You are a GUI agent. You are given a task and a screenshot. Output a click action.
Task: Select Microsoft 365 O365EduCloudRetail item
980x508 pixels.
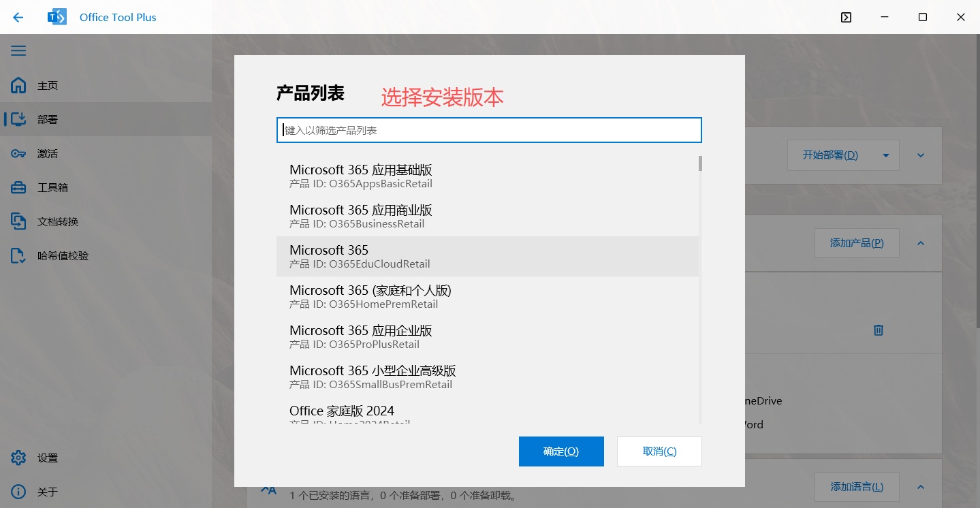[488, 256]
